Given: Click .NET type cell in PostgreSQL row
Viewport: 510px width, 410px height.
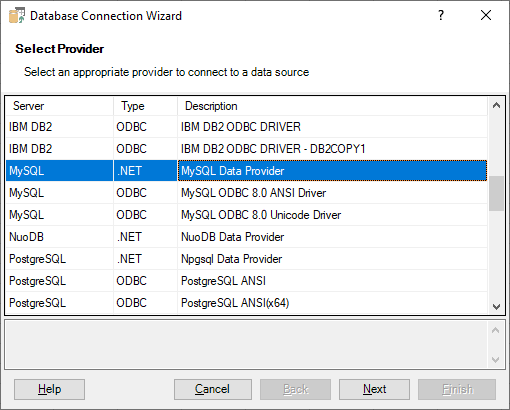Looking at the screenshot, I should point(145,259).
